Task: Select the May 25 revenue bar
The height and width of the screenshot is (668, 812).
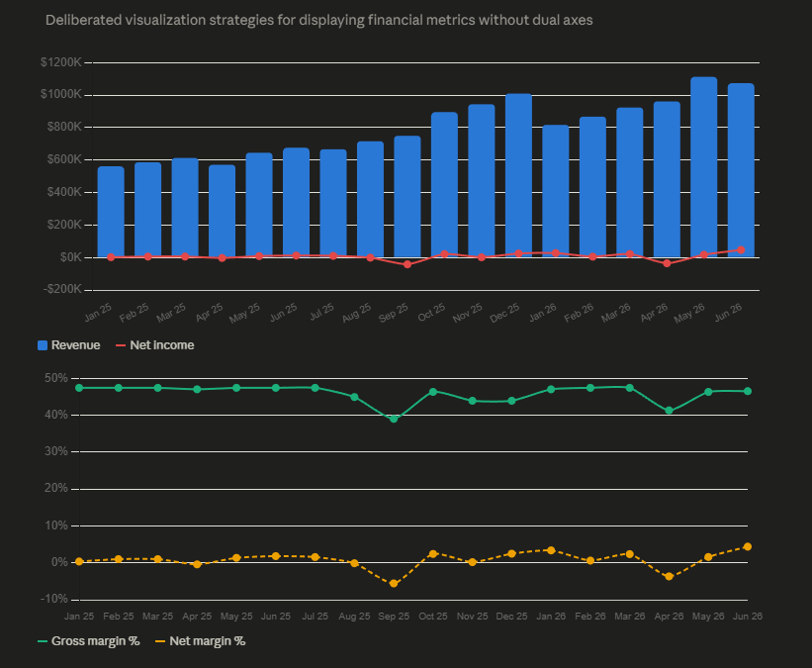Action: [x=259, y=205]
